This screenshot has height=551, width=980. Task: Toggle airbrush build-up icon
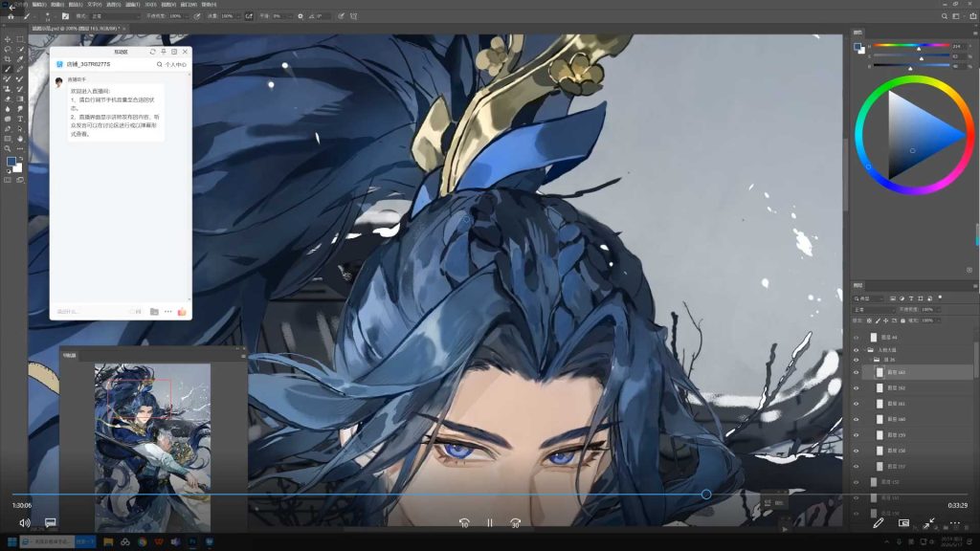(249, 16)
